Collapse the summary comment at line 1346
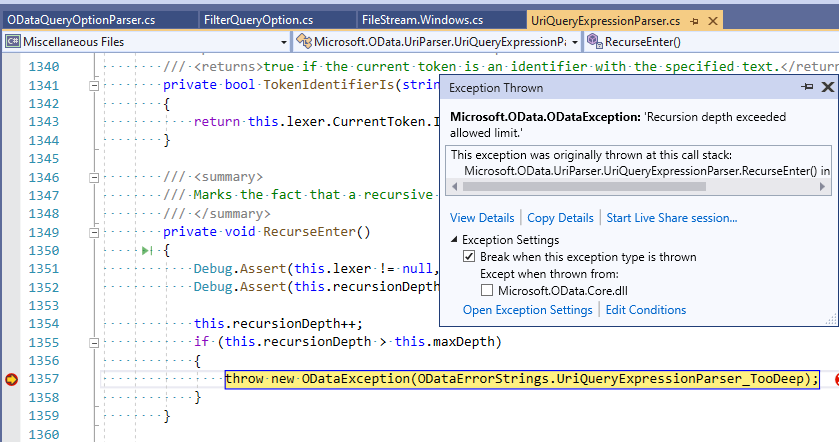The width and height of the screenshot is (839, 442). [x=94, y=177]
